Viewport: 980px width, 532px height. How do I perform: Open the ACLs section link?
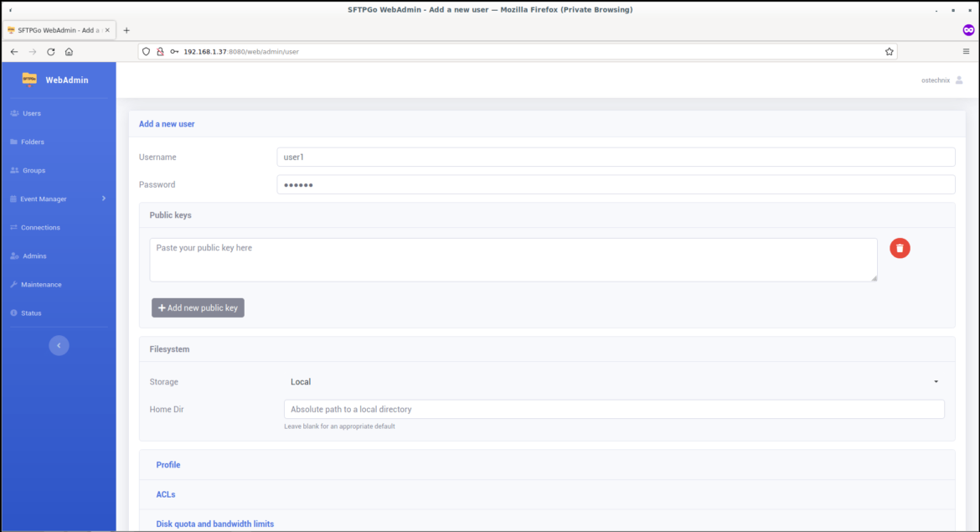[165, 493]
